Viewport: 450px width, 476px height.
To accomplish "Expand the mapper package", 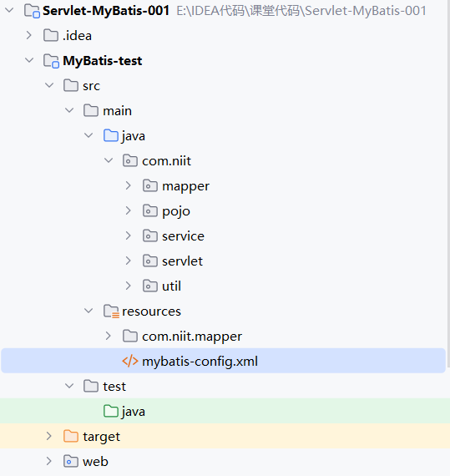I will [128, 185].
